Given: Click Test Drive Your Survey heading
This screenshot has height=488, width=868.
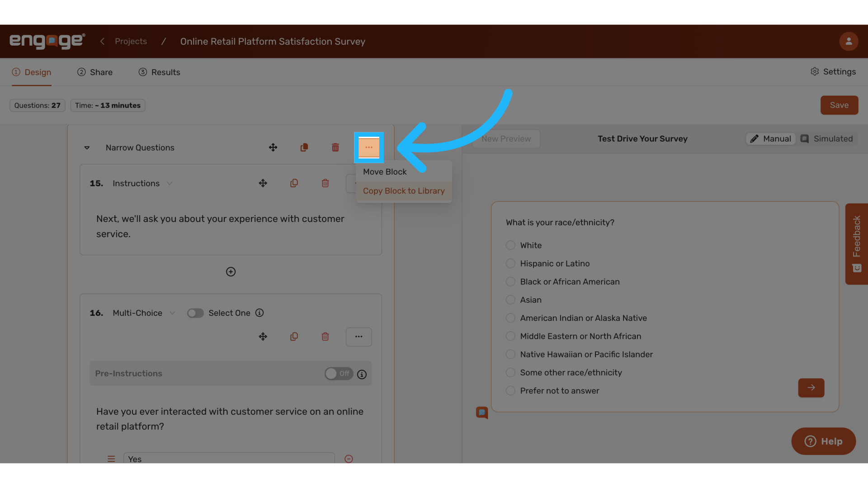Looking at the screenshot, I should [x=642, y=139].
